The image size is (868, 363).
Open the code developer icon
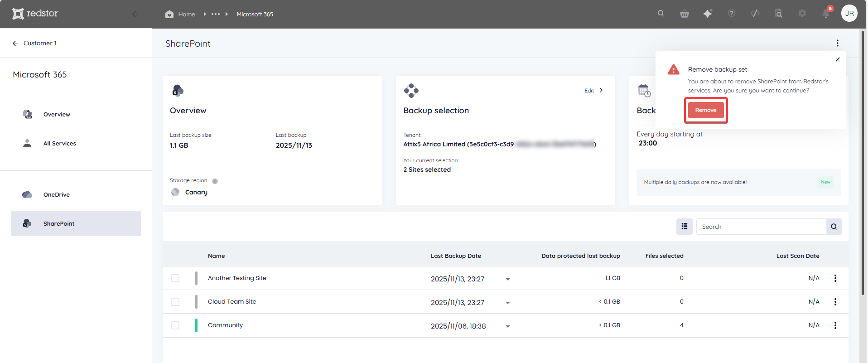(755, 14)
